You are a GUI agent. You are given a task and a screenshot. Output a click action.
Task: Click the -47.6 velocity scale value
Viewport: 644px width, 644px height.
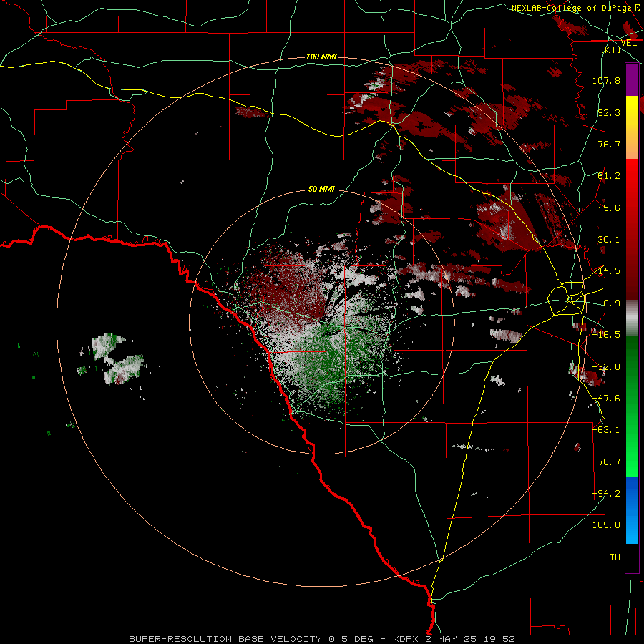606,399
